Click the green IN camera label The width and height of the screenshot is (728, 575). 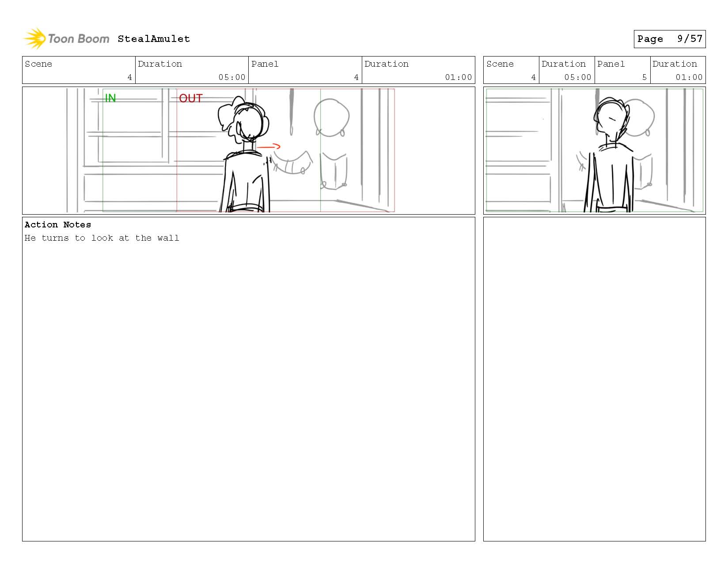click(x=110, y=98)
